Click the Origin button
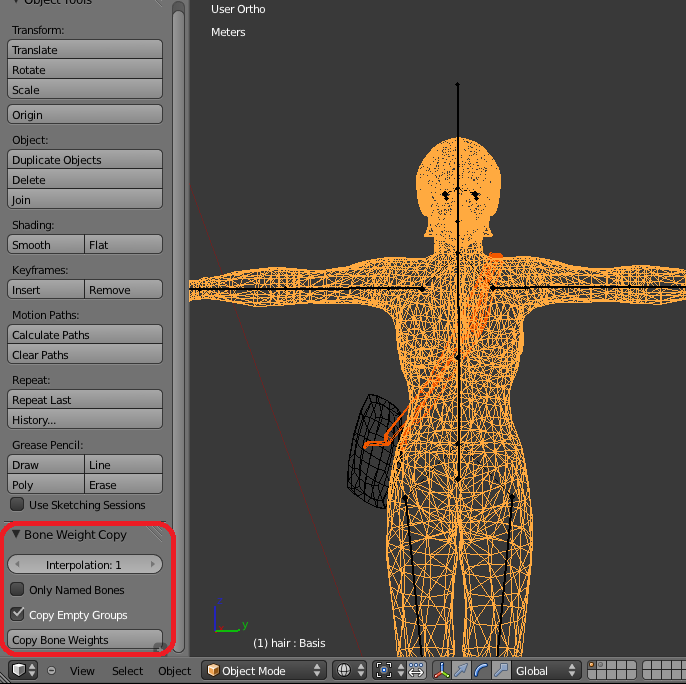 pos(85,114)
